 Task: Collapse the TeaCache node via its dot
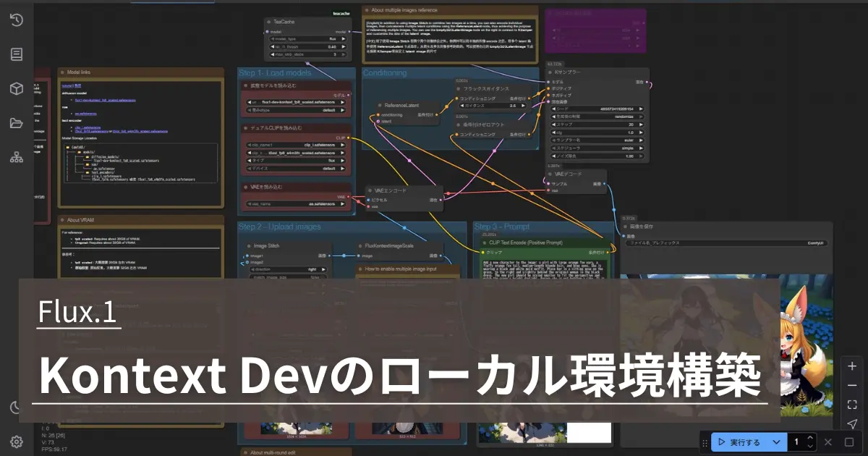click(x=268, y=22)
